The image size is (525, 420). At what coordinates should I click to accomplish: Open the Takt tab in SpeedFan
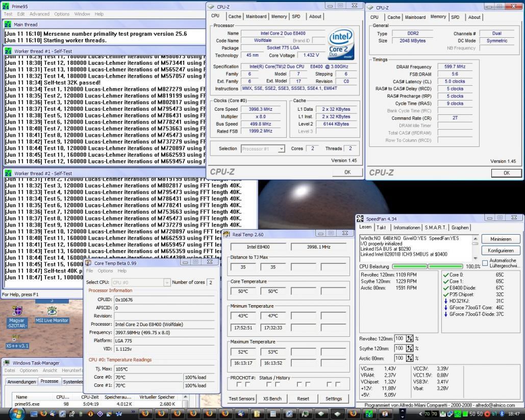pyautogui.click(x=381, y=228)
